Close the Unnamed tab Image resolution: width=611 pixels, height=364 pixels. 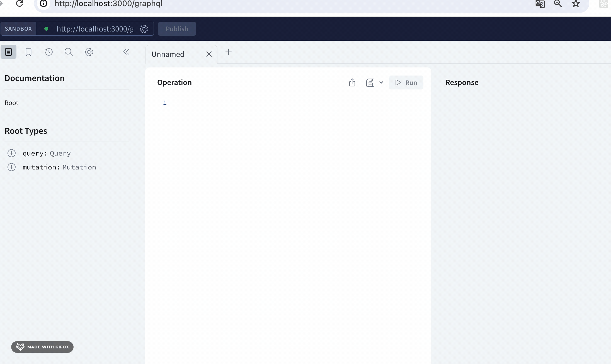tap(209, 54)
